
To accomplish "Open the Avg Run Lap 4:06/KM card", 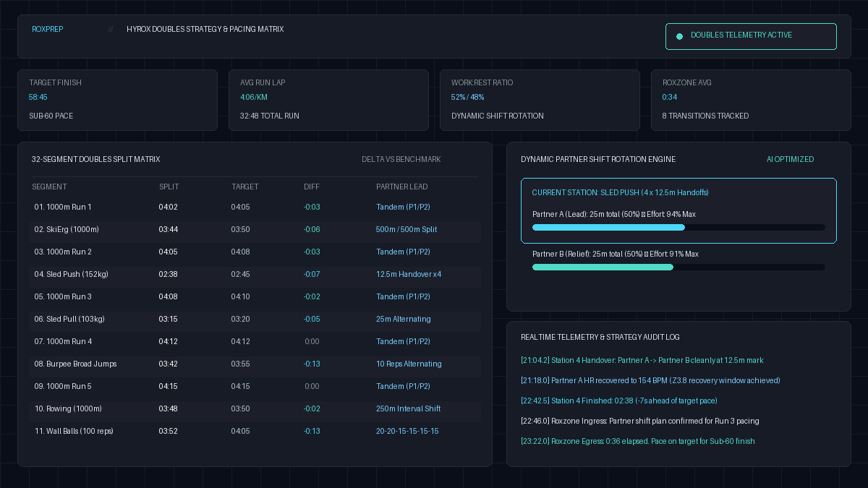I will [x=328, y=100].
